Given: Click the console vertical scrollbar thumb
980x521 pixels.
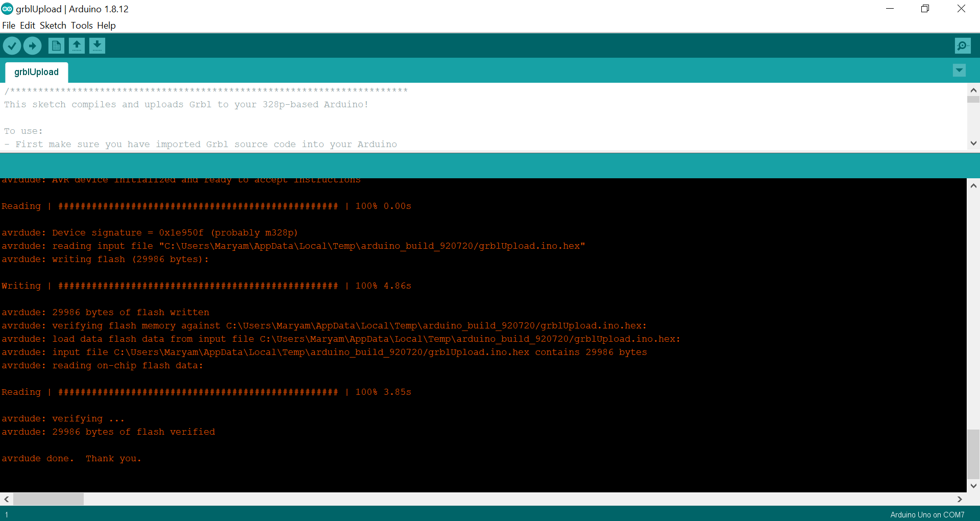Looking at the screenshot, I should 973,454.
